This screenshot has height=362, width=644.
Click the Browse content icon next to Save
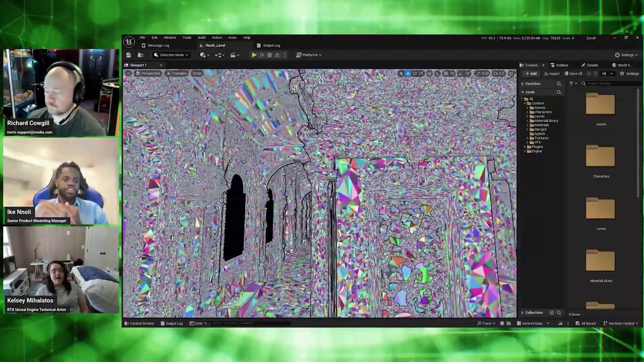coord(140,55)
